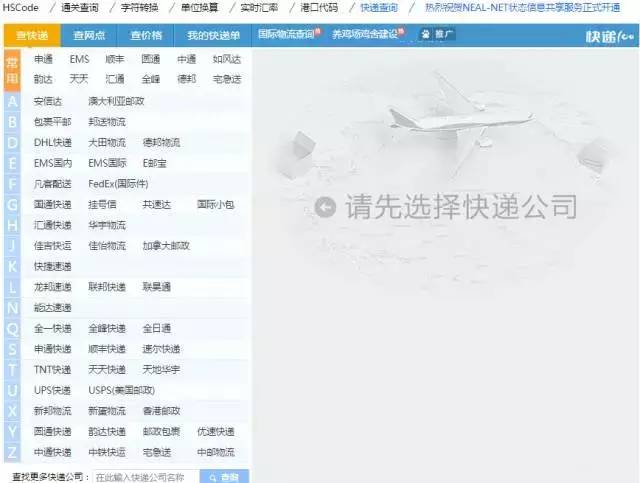Select the 常用 category marker
640x483 pixels.
pos(12,70)
